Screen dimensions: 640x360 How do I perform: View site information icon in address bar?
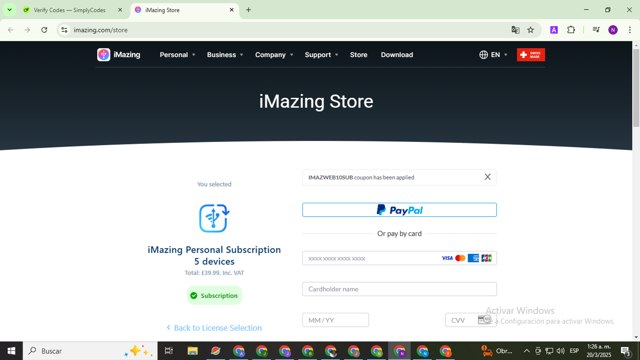pos(64,30)
